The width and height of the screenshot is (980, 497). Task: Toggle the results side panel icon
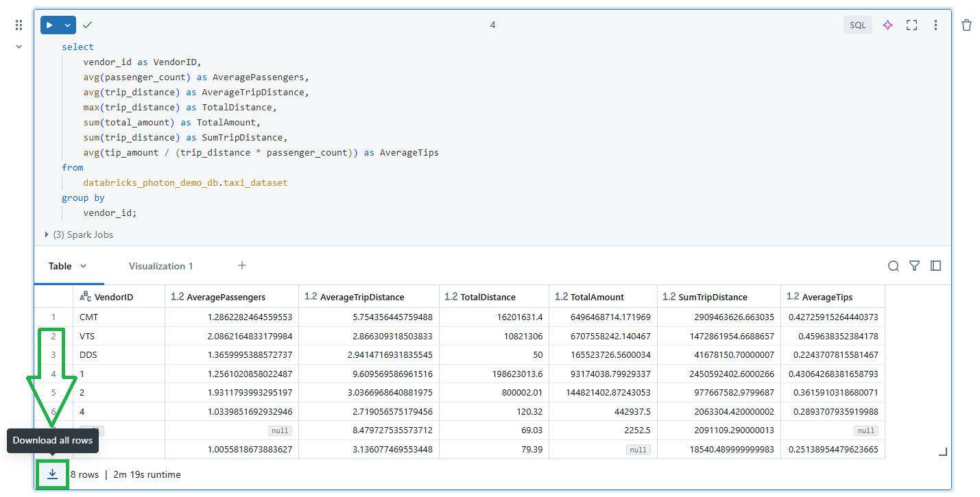pyautogui.click(x=935, y=266)
